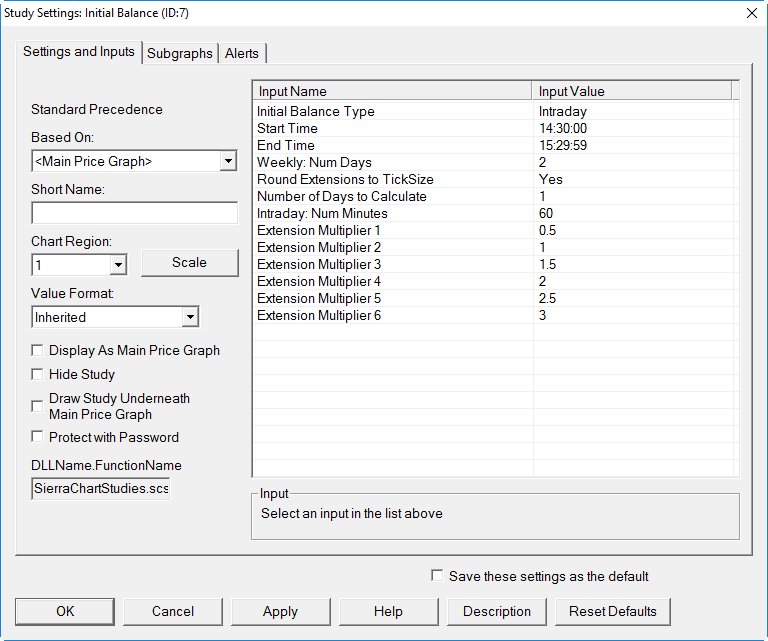Select Number of Days to Calculate row
This screenshot has height=641, width=768.
[494, 196]
